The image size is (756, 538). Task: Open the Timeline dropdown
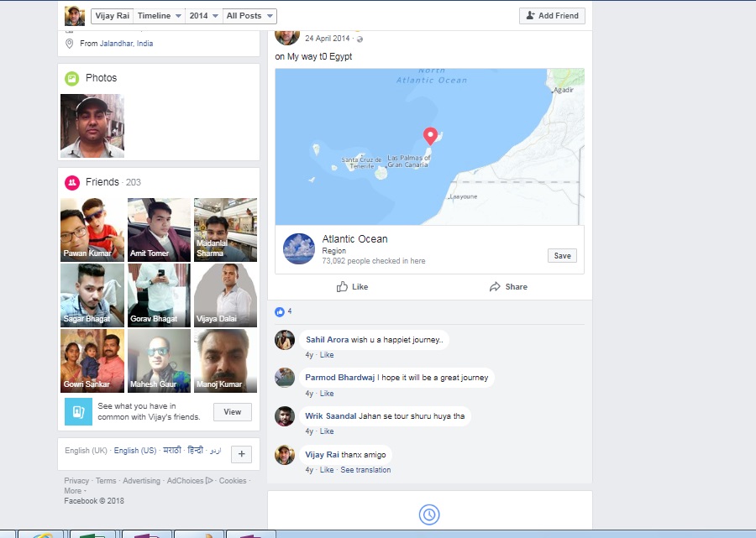coord(159,16)
